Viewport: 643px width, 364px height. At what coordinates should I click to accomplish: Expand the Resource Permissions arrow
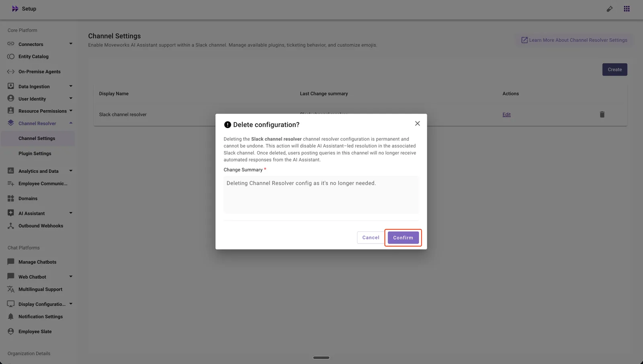pyautogui.click(x=71, y=110)
